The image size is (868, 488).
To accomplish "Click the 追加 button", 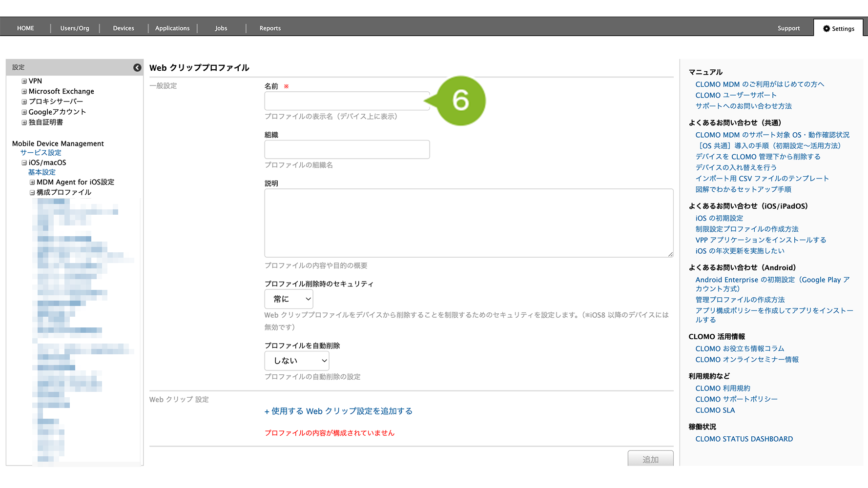I will coord(650,459).
